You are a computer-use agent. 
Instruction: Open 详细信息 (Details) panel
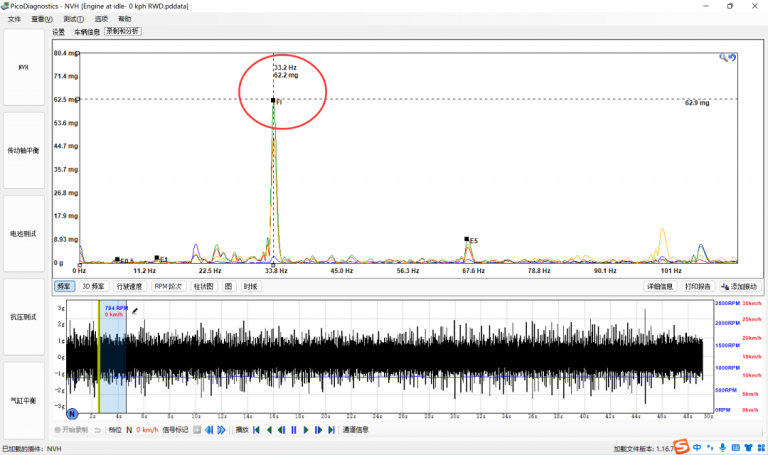[x=660, y=287]
